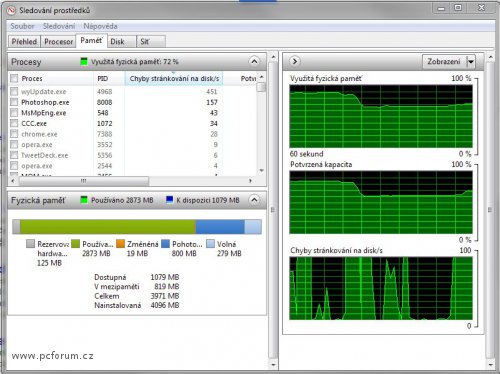The height and width of the screenshot is (374, 500).
Task: Click the blue Pohotovostní legend swatch
Action: pyautogui.click(x=165, y=244)
